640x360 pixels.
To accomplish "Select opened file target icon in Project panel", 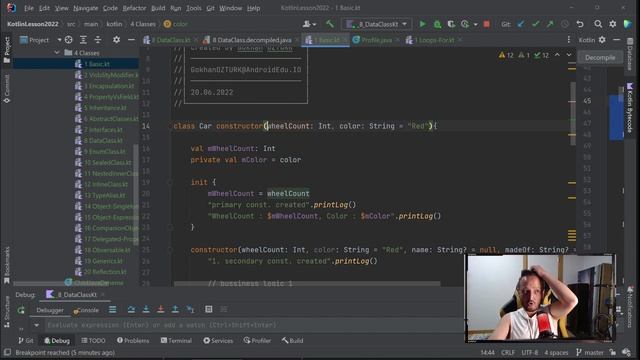I will point(69,40).
